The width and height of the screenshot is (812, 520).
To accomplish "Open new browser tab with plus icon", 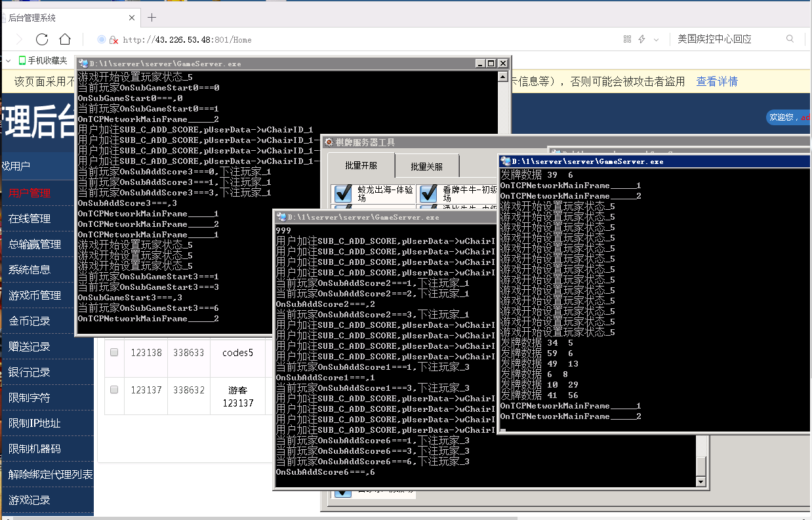I will coord(152,18).
